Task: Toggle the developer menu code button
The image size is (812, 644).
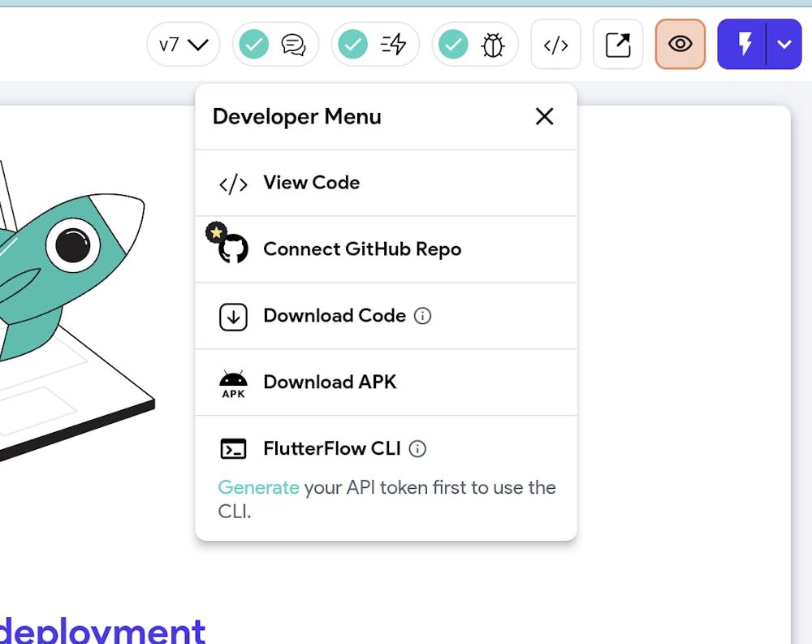Action: [555, 45]
